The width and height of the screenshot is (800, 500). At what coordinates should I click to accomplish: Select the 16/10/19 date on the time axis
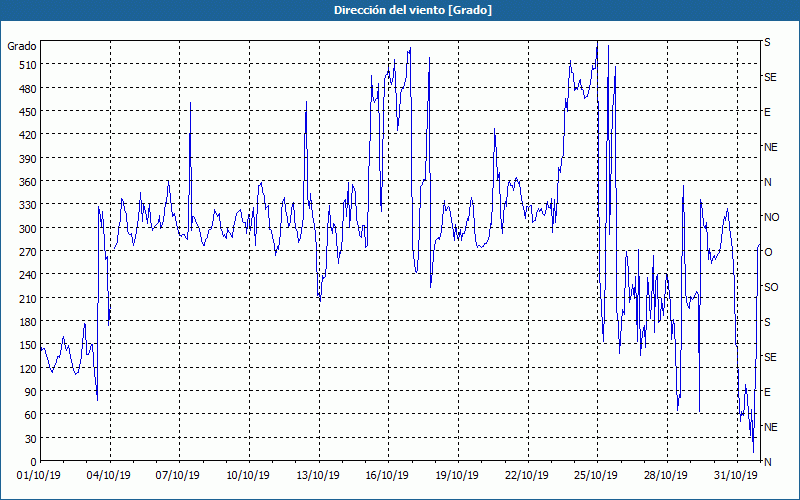click(387, 476)
